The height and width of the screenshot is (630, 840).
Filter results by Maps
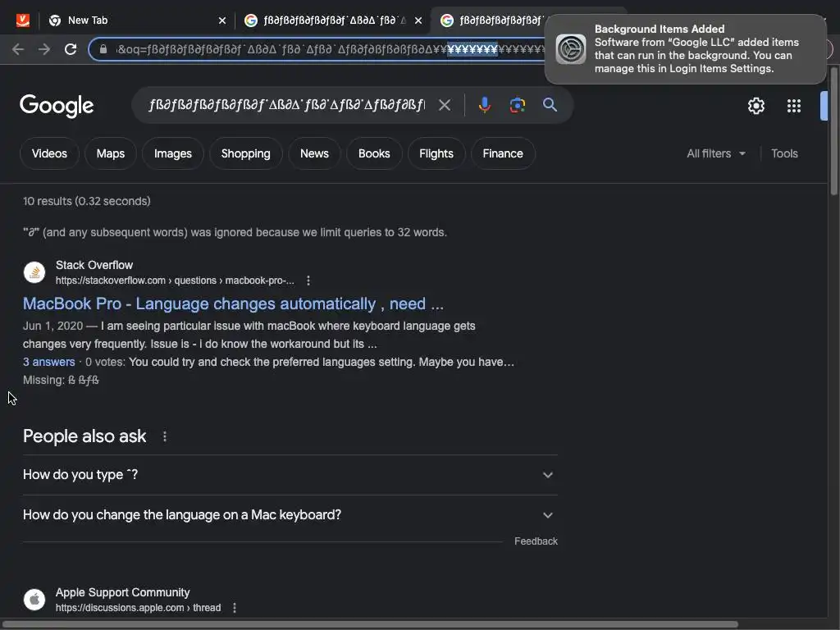tap(111, 153)
